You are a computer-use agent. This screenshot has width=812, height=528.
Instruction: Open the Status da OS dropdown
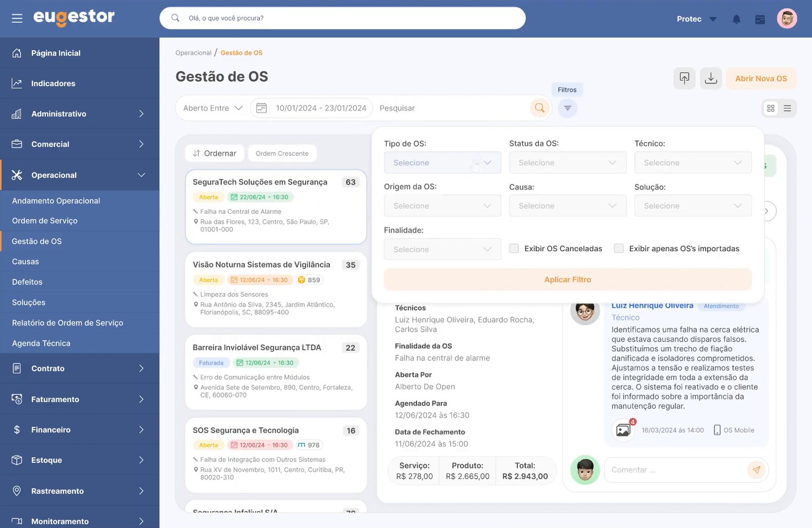coord(568,162)
